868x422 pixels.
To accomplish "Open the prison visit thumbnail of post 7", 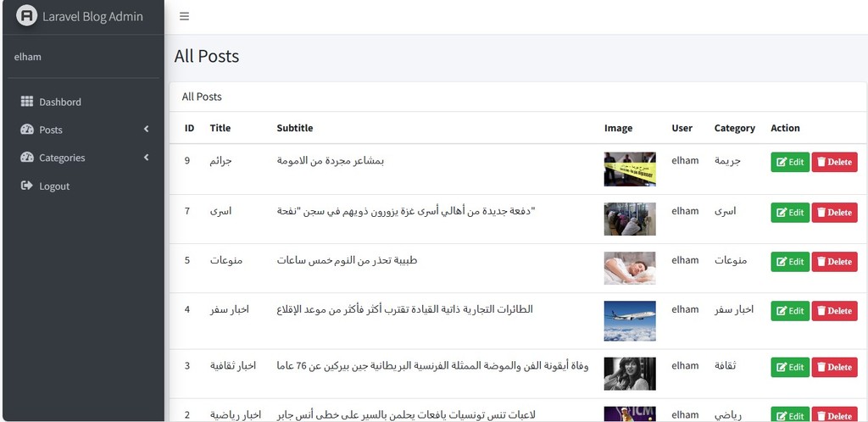I will (630, 219).
